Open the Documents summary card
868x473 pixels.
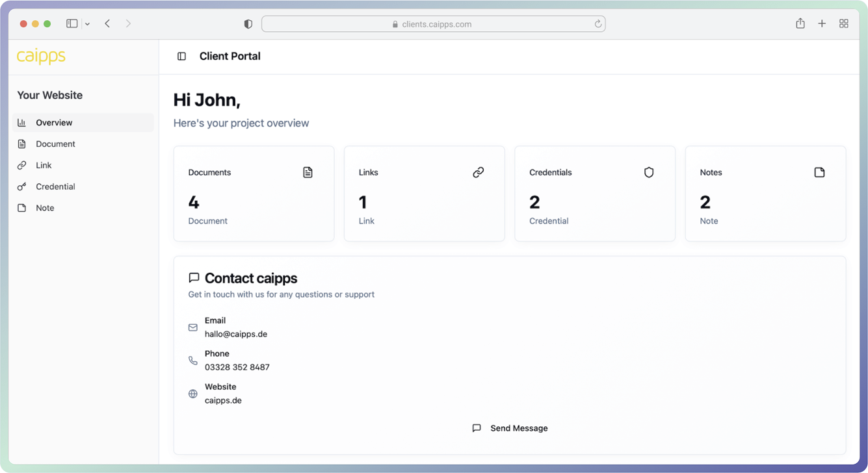point(254,194)
